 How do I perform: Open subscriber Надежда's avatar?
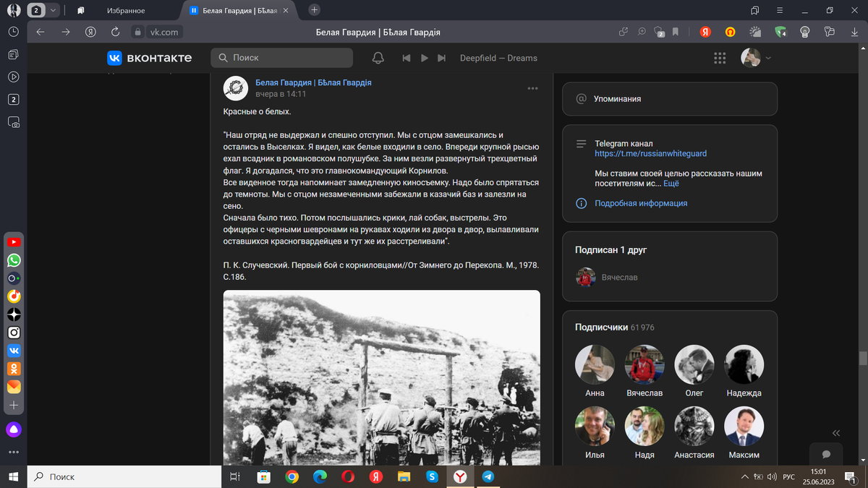click(744, 364)
